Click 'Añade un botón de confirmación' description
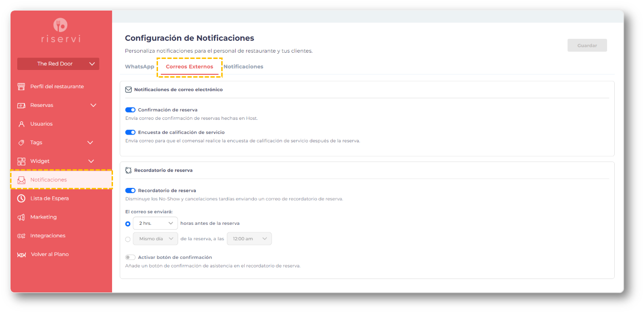 [213, 266]
